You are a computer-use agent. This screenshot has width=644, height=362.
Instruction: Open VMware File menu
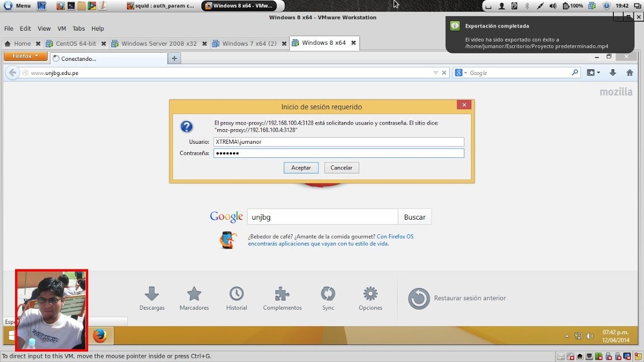pyautogui.click(x=9, y=29)
